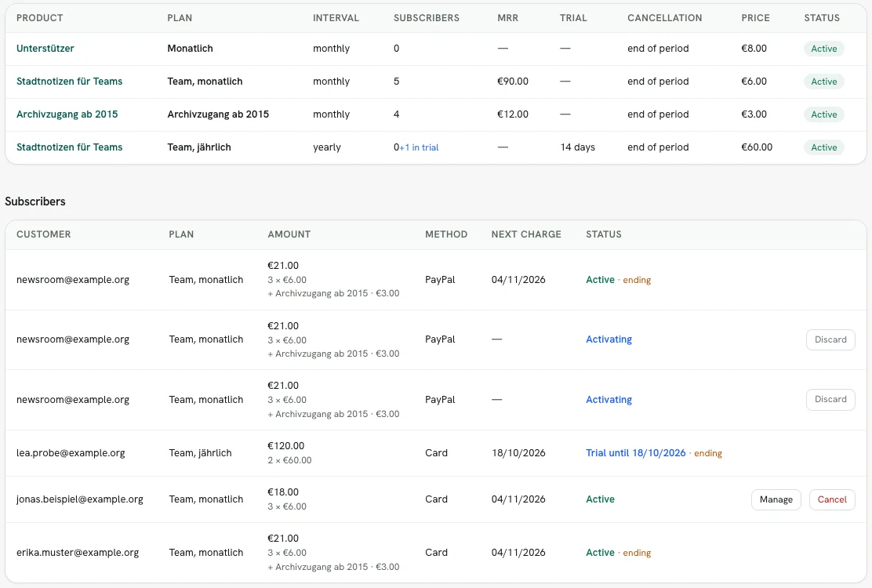Click the Active badge in the Team, jährlich row
The height and width of the screenshot is (588, 872).
coord(823,147)
